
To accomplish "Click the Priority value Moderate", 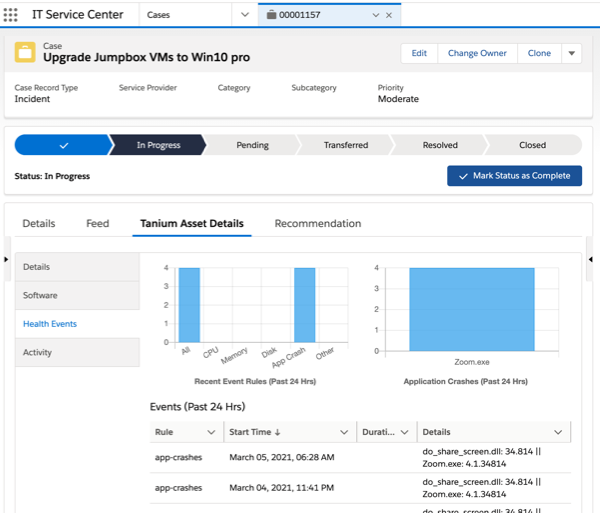I will coord(398,99).
